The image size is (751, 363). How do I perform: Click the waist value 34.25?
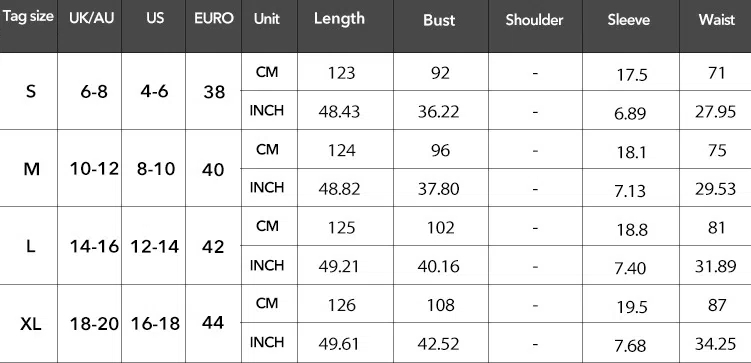point(715,343)
